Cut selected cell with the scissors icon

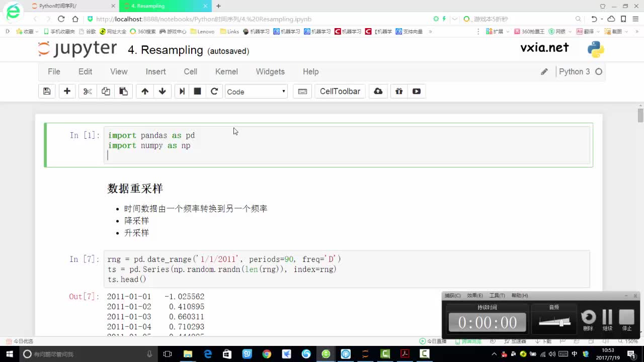point(88,92)
